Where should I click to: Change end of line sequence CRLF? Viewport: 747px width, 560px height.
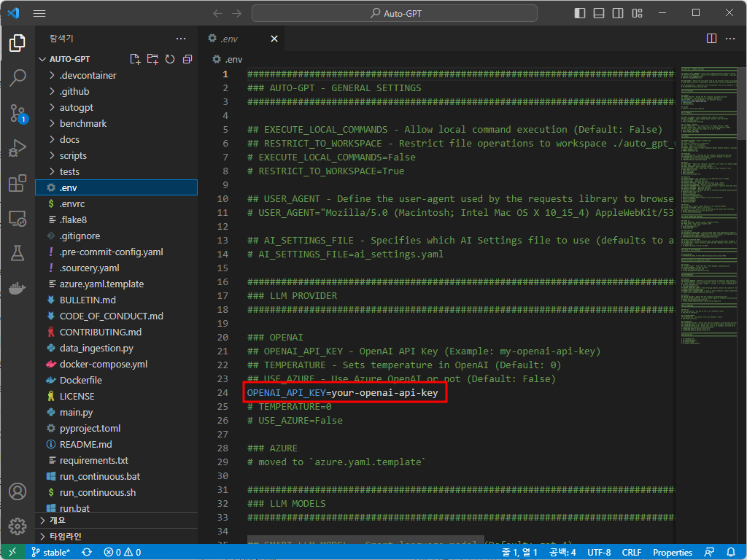pos(632,553)
